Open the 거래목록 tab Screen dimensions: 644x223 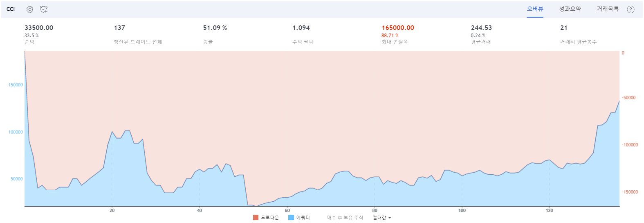[607, 9]
